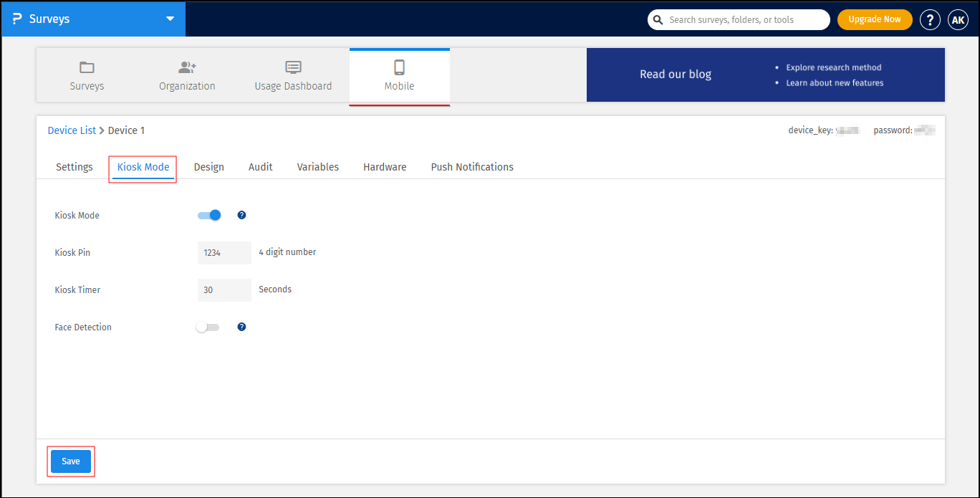Click the 'Face Detection' label

pos(83,327)
